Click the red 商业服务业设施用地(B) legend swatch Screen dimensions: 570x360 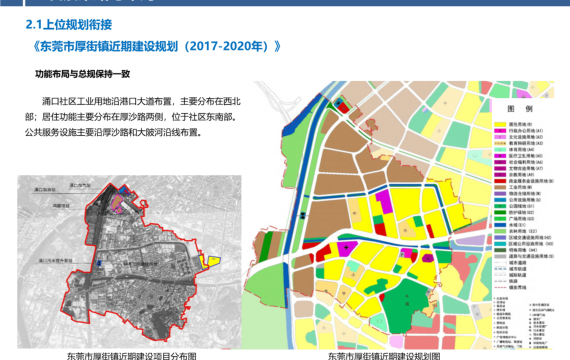tap(500, 181)
